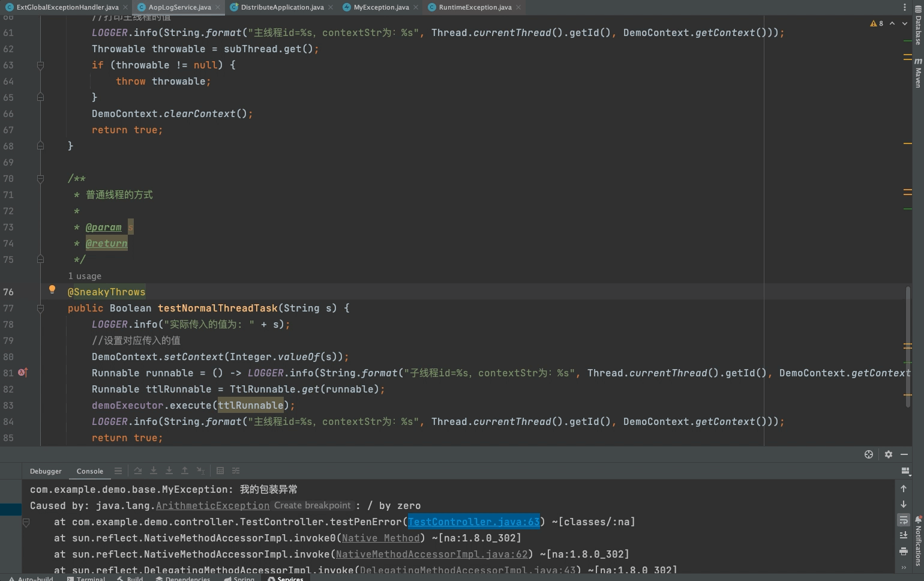Screen dimensions: 924x581
Task: Collapse the if block at line 63
Action: click(x=40, y=65)
